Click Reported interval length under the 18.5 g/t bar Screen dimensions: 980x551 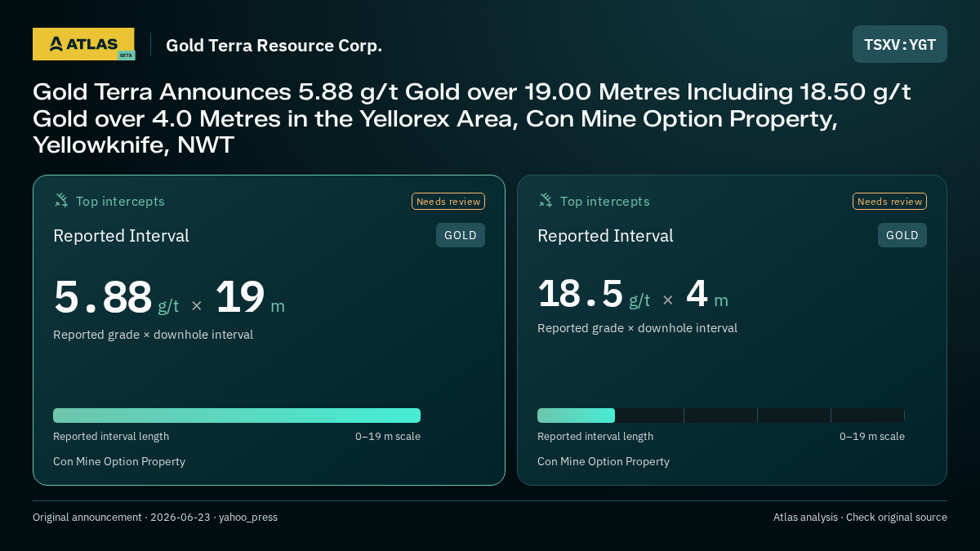pos(595,436)
